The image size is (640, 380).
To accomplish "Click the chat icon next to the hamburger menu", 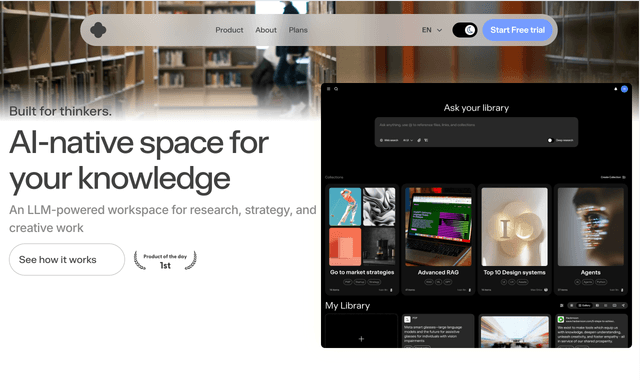I will point(336,89).
